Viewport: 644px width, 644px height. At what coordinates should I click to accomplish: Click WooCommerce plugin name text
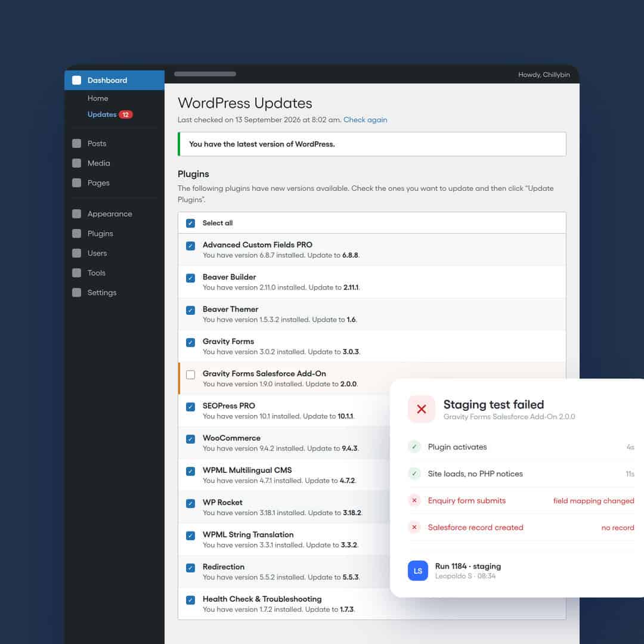pyautogui.click(x=231, y=438)
